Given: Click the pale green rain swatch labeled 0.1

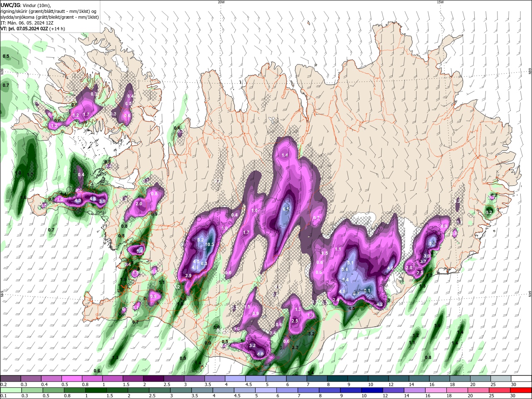Looking at the screenshot, I should coord(11,390).
